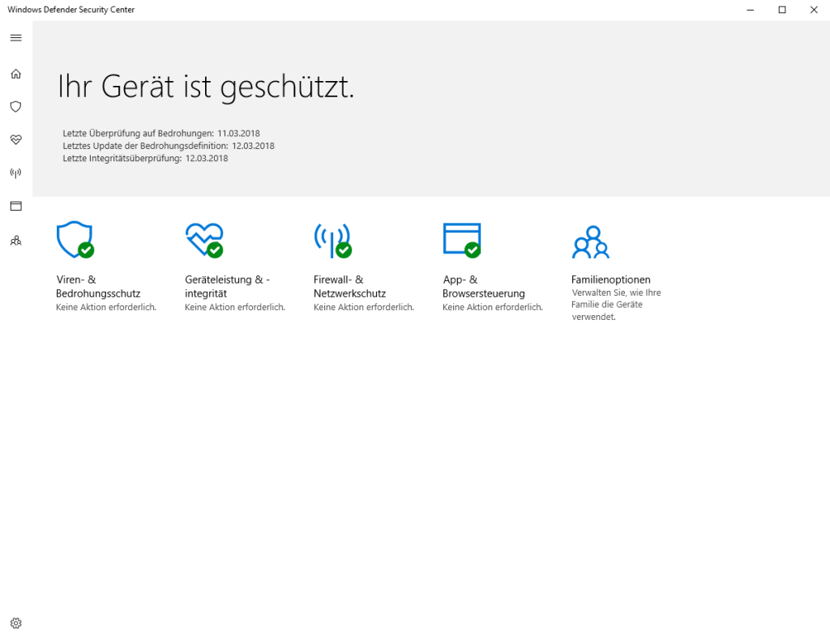
Task: Open the Firewall- & Netzwerkschutz tile icon
Action: coord(332,240)
